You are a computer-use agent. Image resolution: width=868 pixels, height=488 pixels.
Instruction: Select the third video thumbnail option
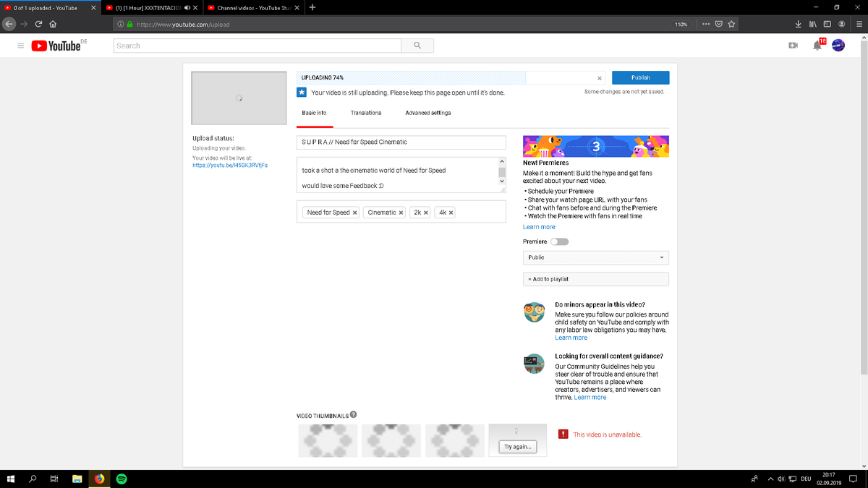pos(455,440)
